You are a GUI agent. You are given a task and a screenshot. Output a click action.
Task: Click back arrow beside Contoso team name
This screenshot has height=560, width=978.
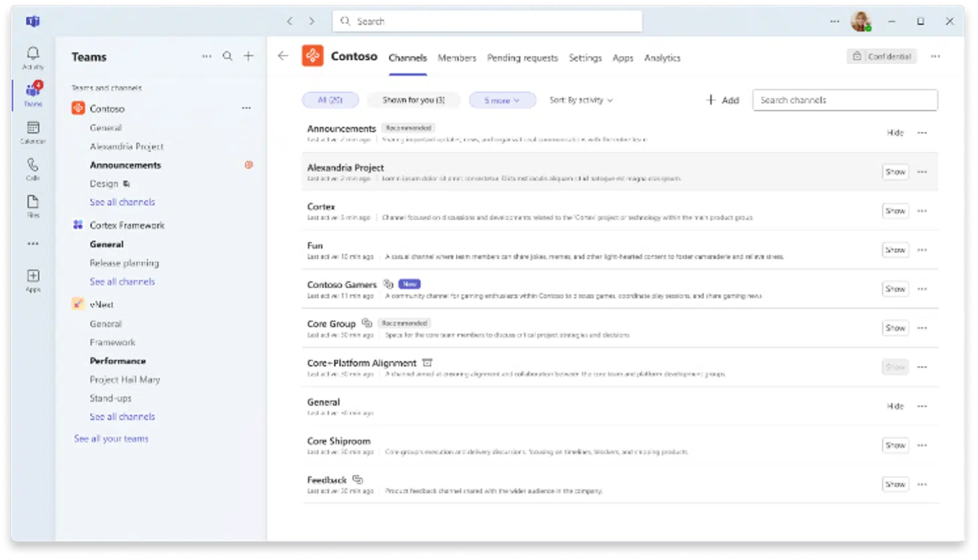(x=283, y=56)
